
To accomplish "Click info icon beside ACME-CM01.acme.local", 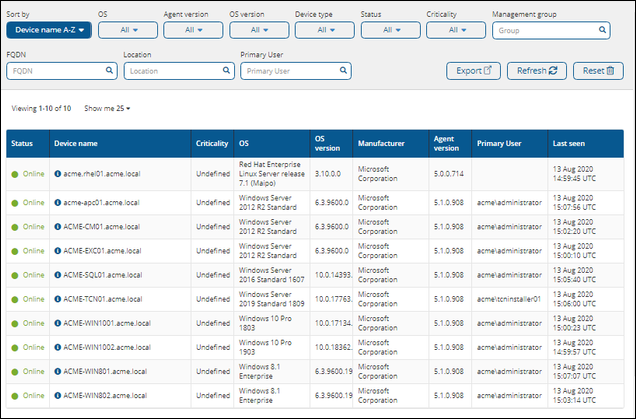I will [x=58, y=226].
